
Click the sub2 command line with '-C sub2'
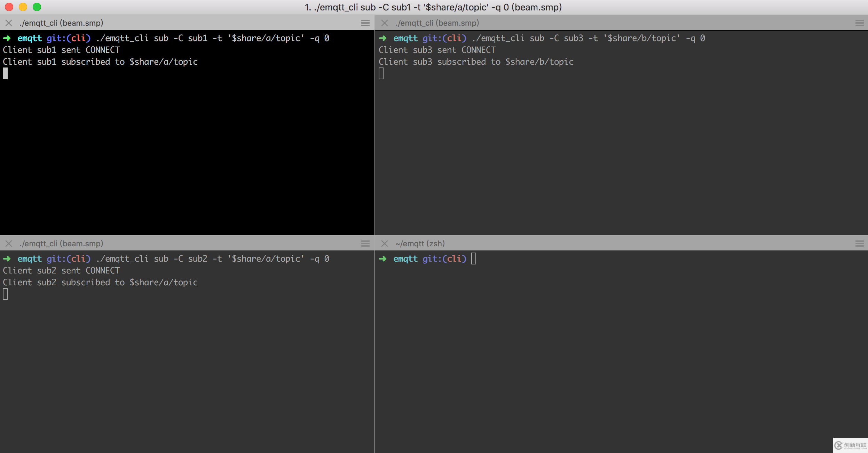[x=166, y=259]
